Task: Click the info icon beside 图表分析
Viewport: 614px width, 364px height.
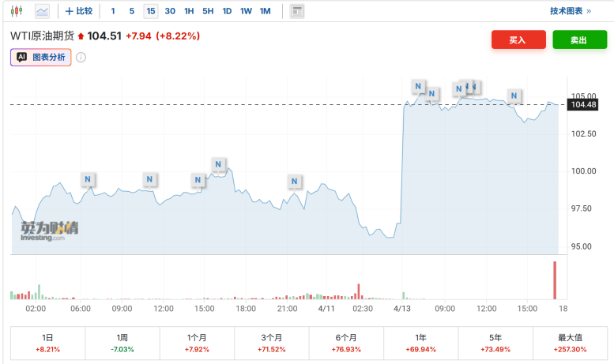Action: (81, 57)
